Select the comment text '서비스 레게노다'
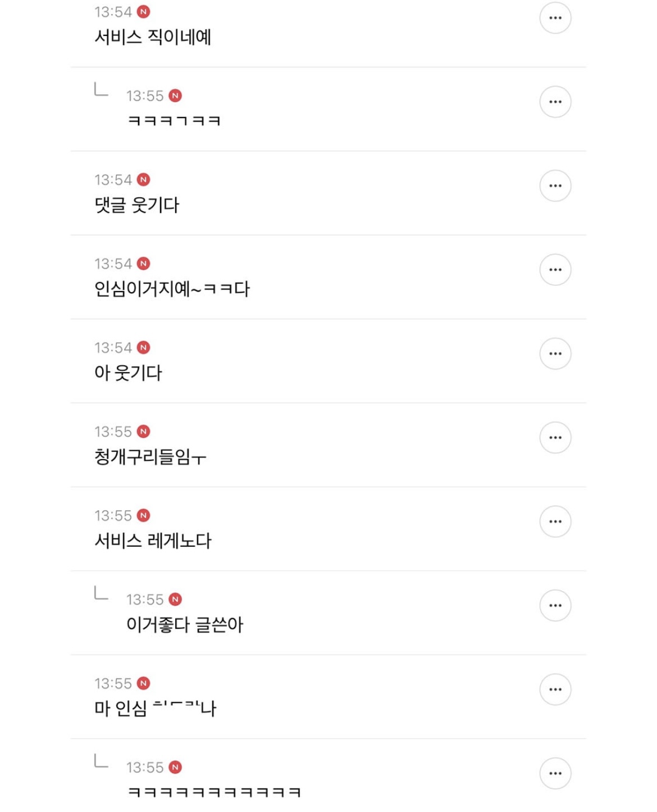Viewport: 657px width, 812px height. tap(153, 541)
